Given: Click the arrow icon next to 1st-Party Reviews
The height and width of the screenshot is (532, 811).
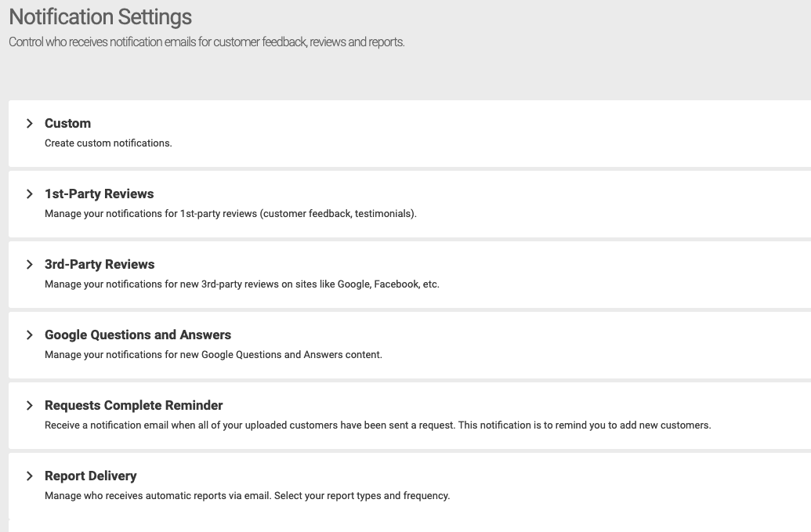Looking at the screenshot, I should [30, 194].
